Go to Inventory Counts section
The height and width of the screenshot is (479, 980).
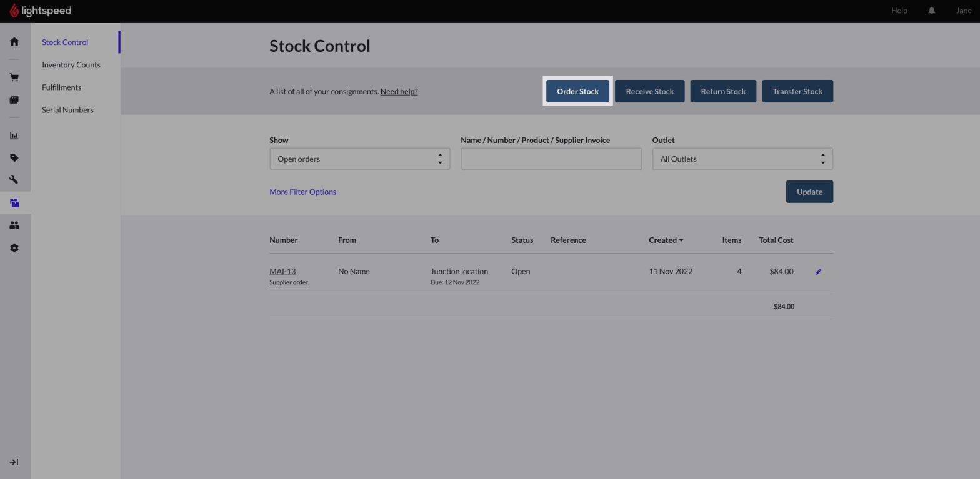tap(71, 65)
